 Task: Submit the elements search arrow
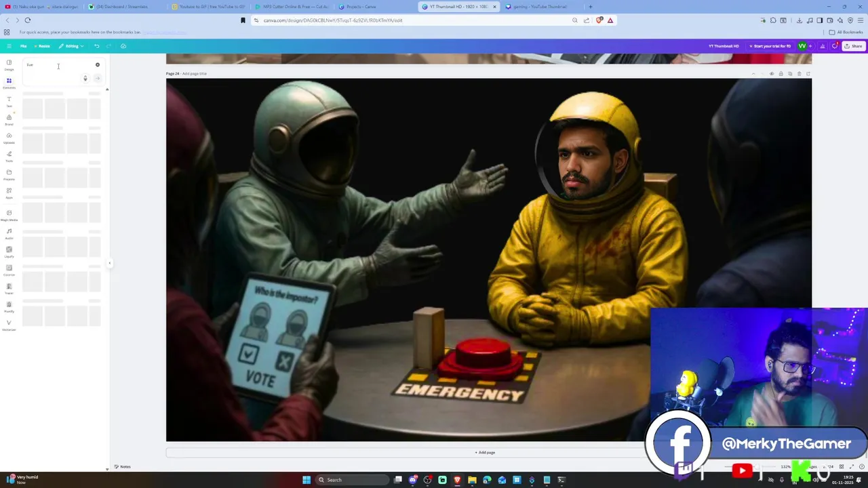(97, 79)
